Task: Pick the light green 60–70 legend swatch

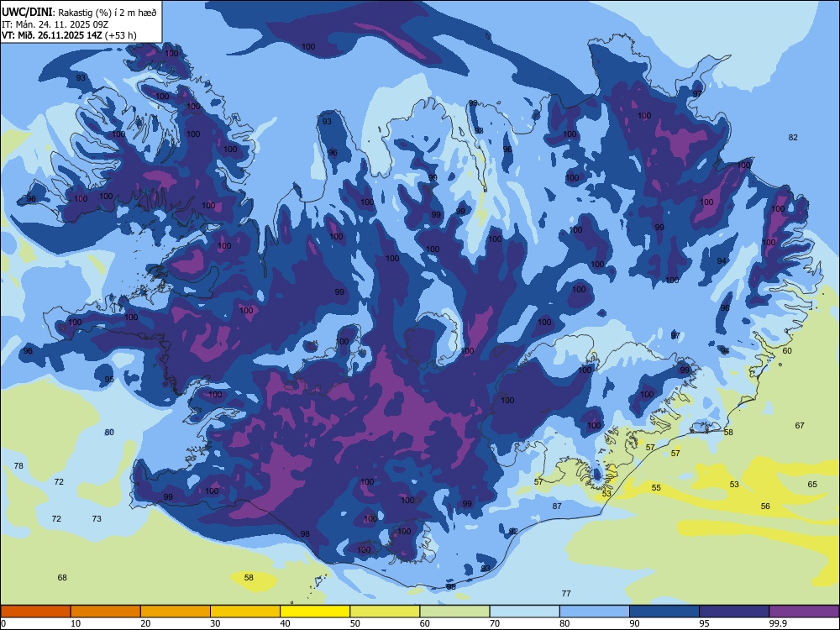Action: pos(454,612)
